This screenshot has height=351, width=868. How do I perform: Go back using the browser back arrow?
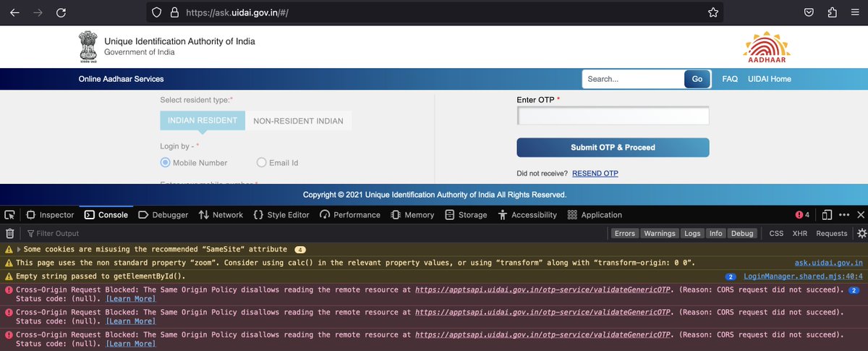tap(14, 12)
